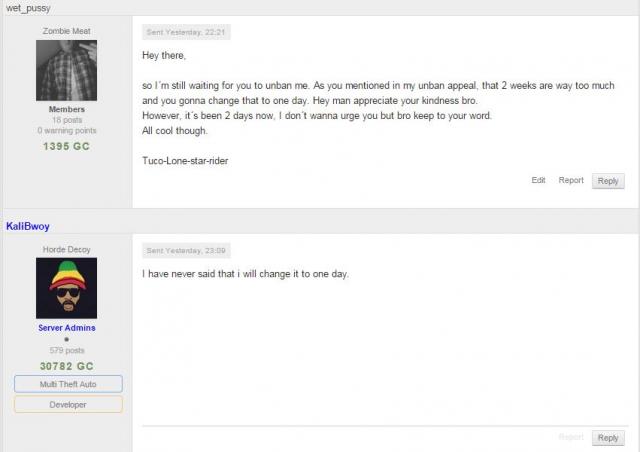Click the 30782 GC balance
The image size is (640, 452).
(x=67, y=366)
